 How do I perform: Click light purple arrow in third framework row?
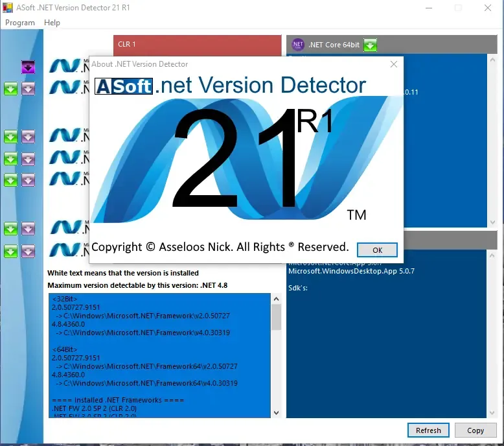click(x=29, y=136)
